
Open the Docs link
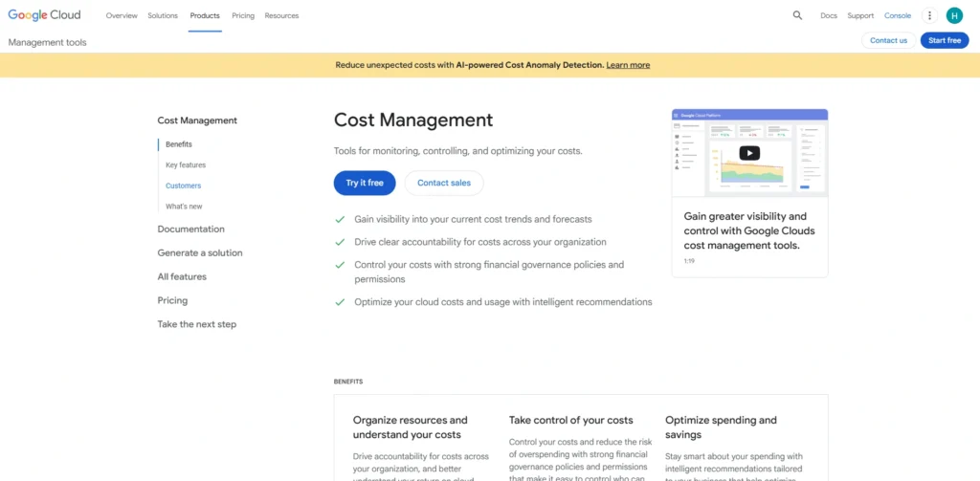[x=829, y=15]
